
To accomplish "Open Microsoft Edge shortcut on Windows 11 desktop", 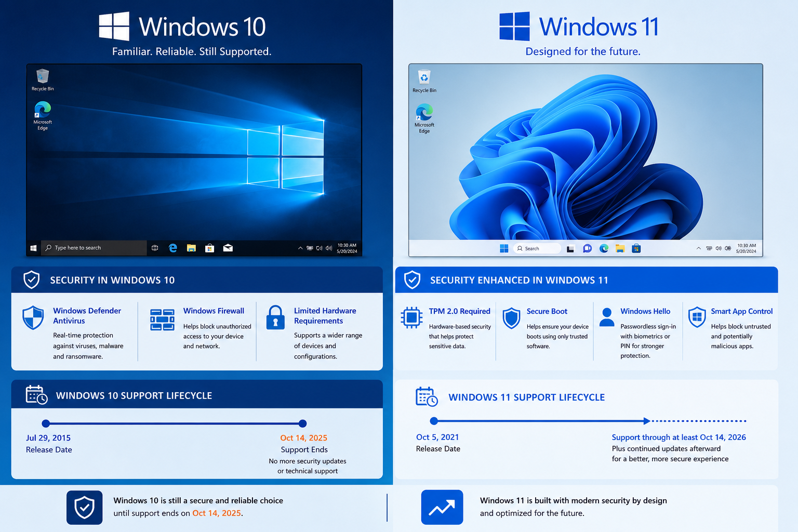I will click(x=424, y=119).
